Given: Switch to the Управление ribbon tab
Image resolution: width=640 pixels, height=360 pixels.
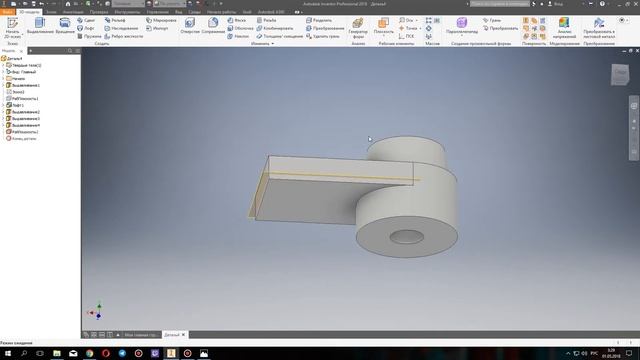Looking at the screenshot, I should tap(158, 12).
